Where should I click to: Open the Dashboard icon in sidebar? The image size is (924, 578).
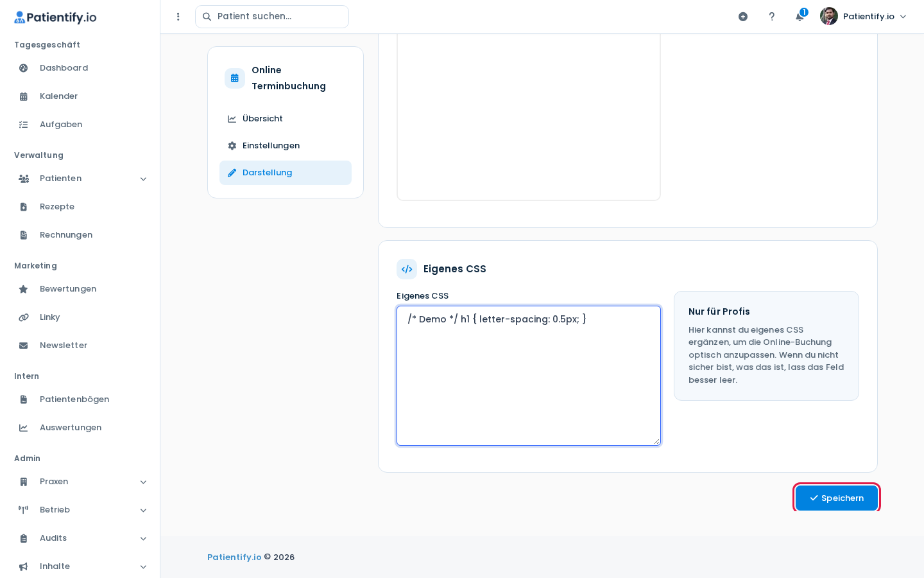pyautogui.click(x=24, y=68)
